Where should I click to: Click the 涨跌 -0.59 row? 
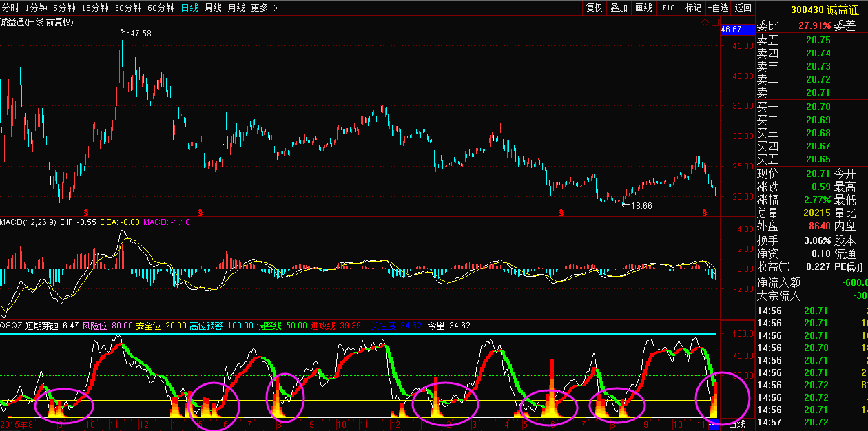[812, 187]
